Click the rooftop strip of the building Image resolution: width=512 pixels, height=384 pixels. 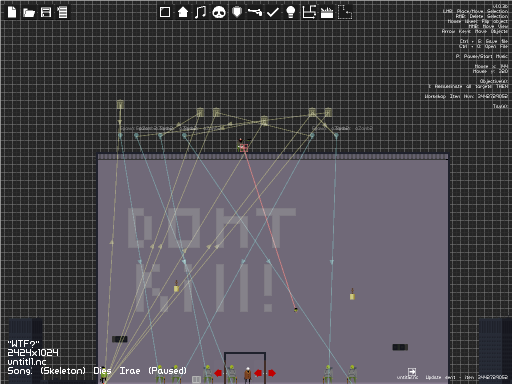(273, 156)
